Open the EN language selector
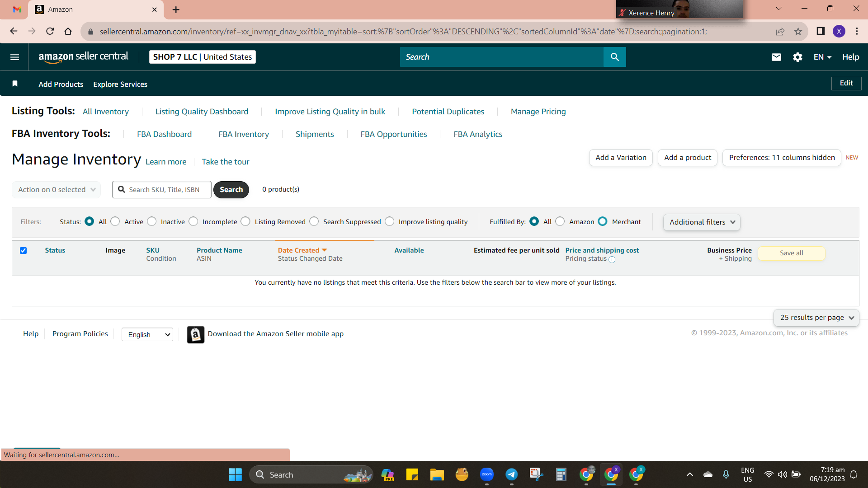868x488 pixels. coord(822,57)
